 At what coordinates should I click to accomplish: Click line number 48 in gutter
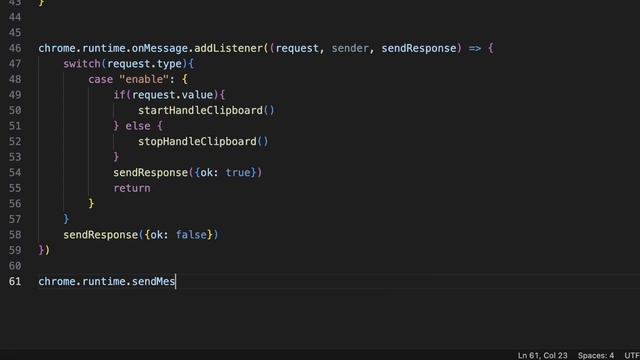pyautogui.click(x=15, y=79)
